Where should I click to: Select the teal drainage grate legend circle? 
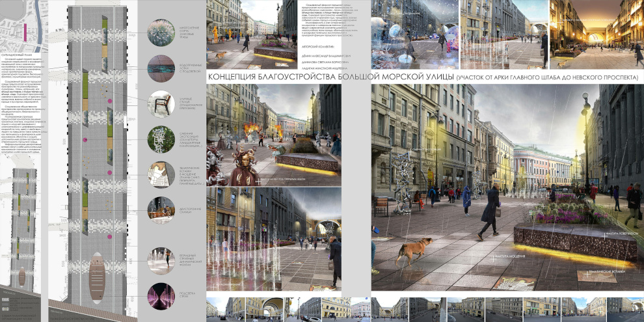[161, 68]
